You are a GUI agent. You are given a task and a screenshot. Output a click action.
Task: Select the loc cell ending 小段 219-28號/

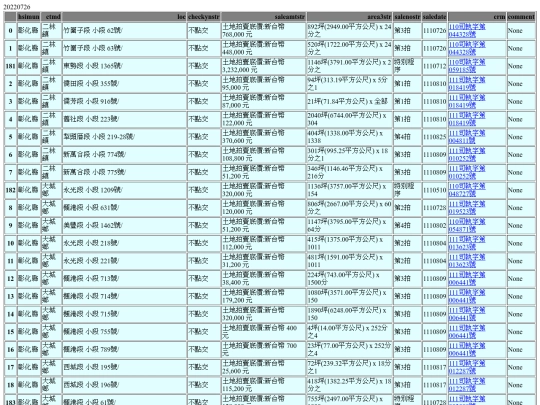click(x=124, y=137)
